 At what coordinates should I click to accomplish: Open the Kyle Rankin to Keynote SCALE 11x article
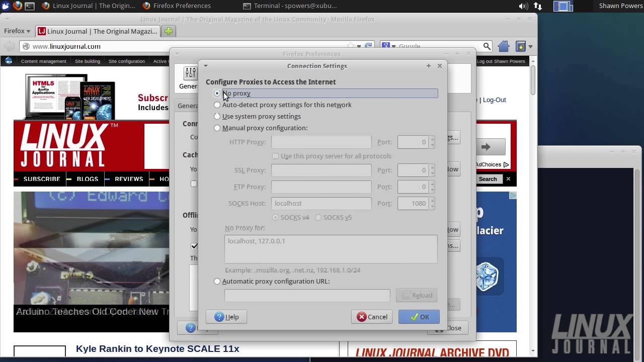pos(157,348)
